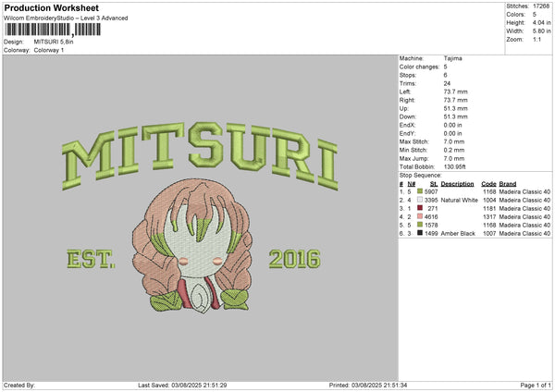Image resolution: width=555 pixels, height=392 pixels.
Task: Click the Total Bobbin value '130.95ft'
Action: click(x=455, y=166)
